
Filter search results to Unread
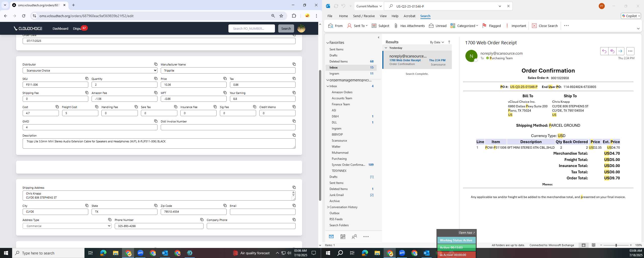coord(438,26)
